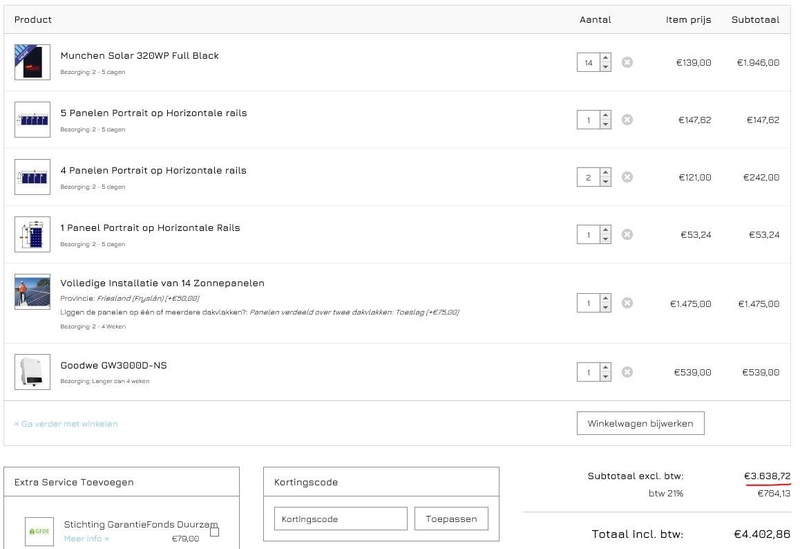Viewport: 800px width, 549px height.
Task: Select the €3.638,72 subtotaal excl. btw value
Action: (x=767, y=476)
